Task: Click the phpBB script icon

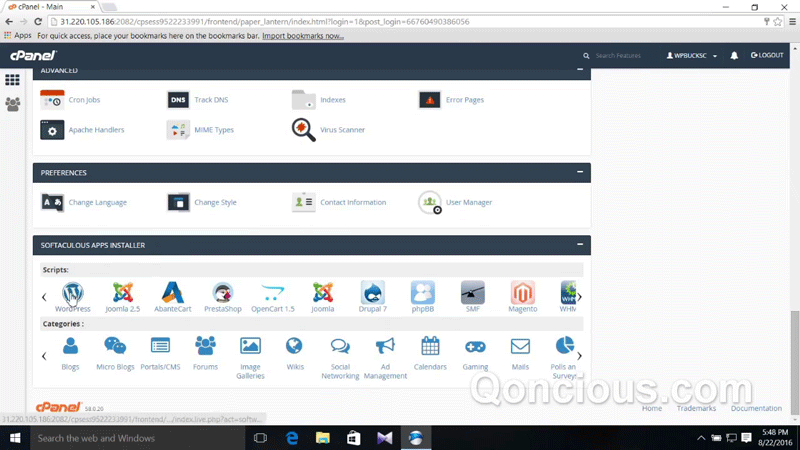Action: coord(422,293)
